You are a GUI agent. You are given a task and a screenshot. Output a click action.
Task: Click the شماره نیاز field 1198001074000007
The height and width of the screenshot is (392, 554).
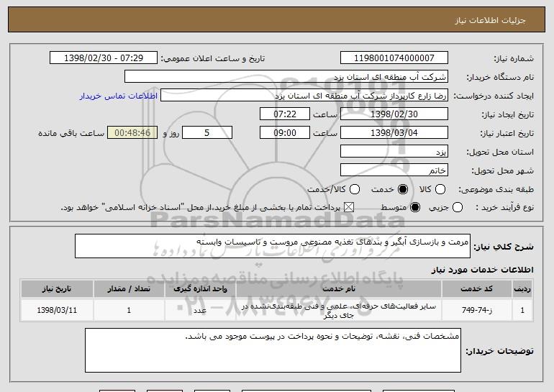click(x=394, y=58)
